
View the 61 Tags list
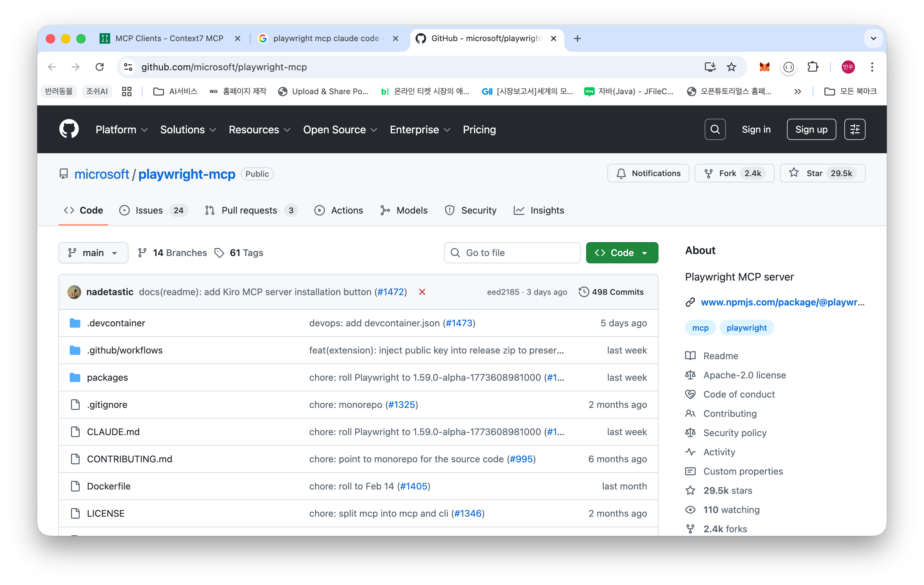point(239,253)
